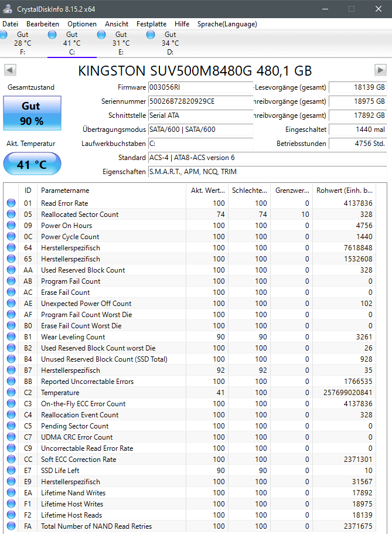
Task: Click status orb for Reallocation Event Count
Action: [11, 414]
